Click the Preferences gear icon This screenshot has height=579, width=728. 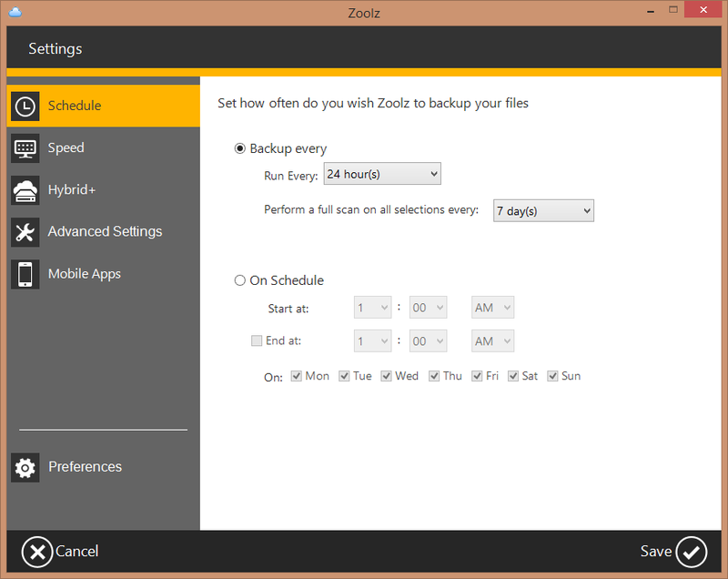point(25,468)
